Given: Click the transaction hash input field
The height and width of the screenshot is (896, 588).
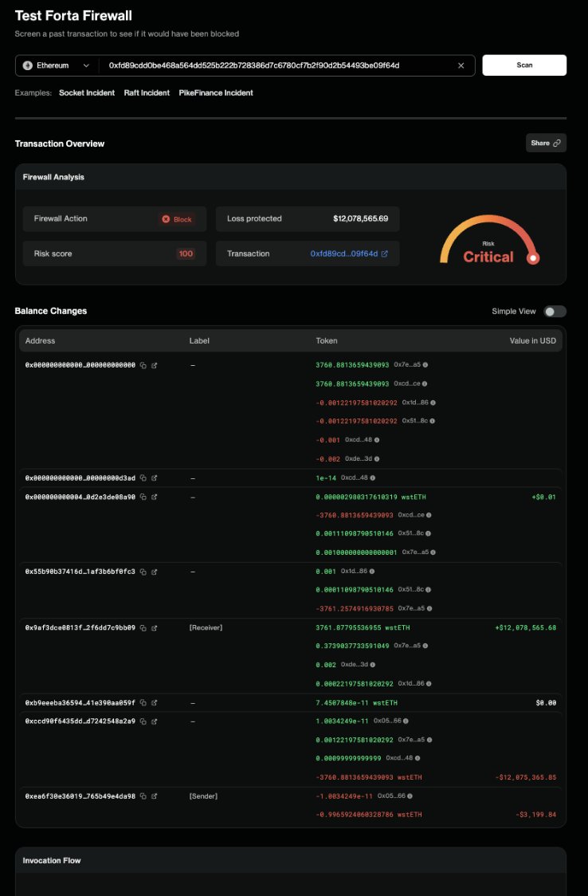Looking at the screenshot, I should click(x=276, y=65).
